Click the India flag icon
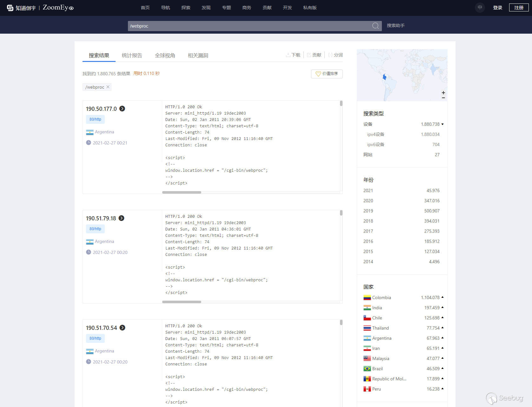Viewport: 532px width, 407px height. click(367, 308)
